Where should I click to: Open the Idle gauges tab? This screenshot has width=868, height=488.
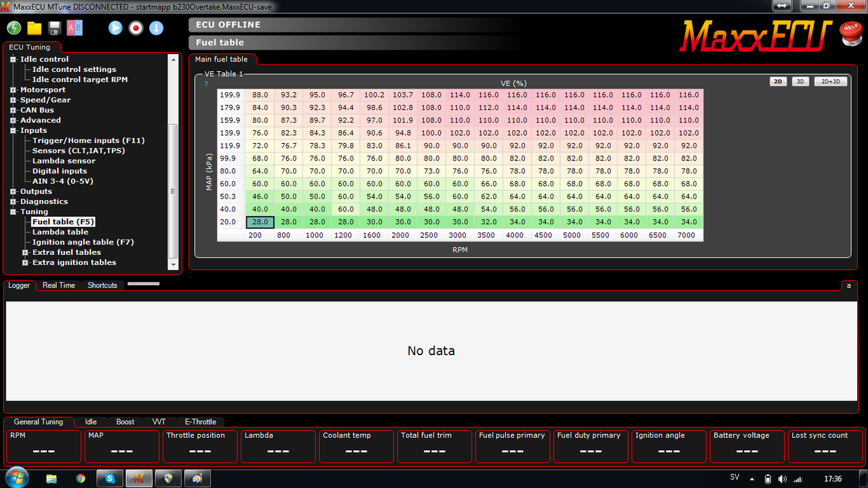[91, 422]
